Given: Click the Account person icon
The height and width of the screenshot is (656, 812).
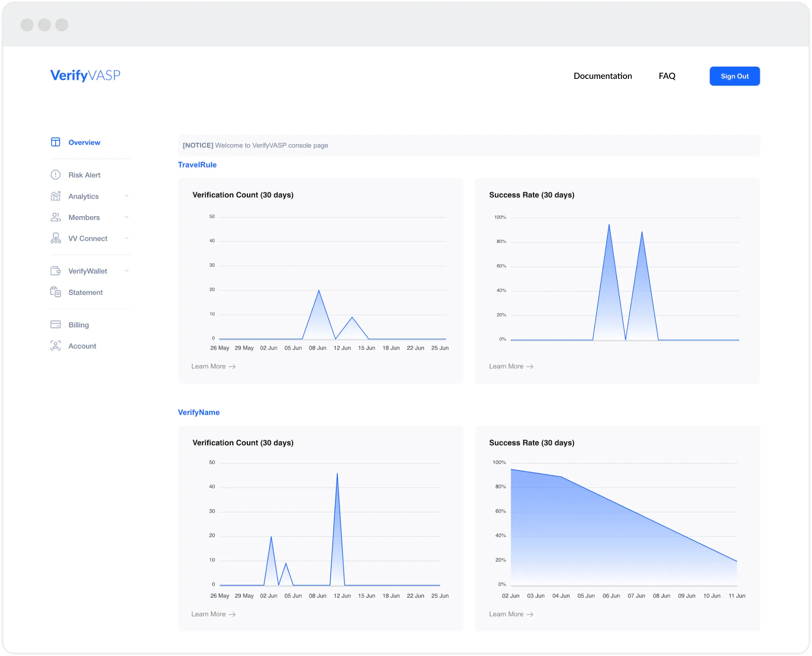Looking at the screenshot, I should pos(56,346).
